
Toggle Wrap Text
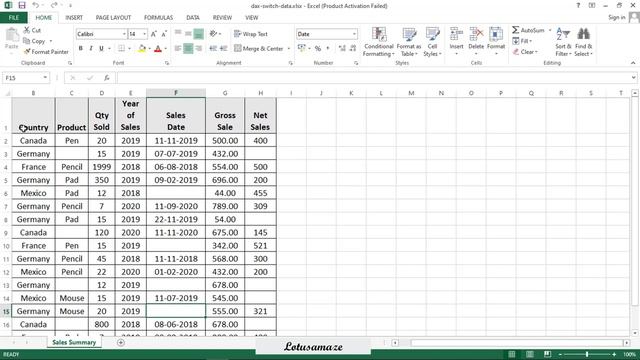251,34
